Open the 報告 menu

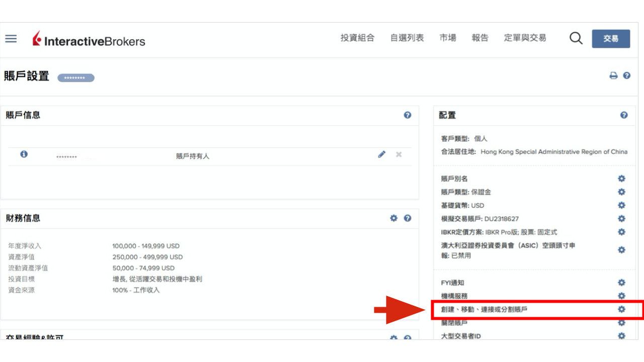480,38
